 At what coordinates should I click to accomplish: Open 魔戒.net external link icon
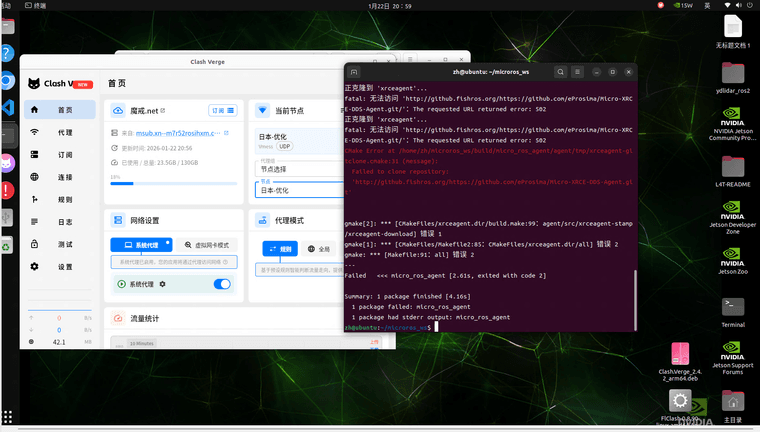(163, 111)
